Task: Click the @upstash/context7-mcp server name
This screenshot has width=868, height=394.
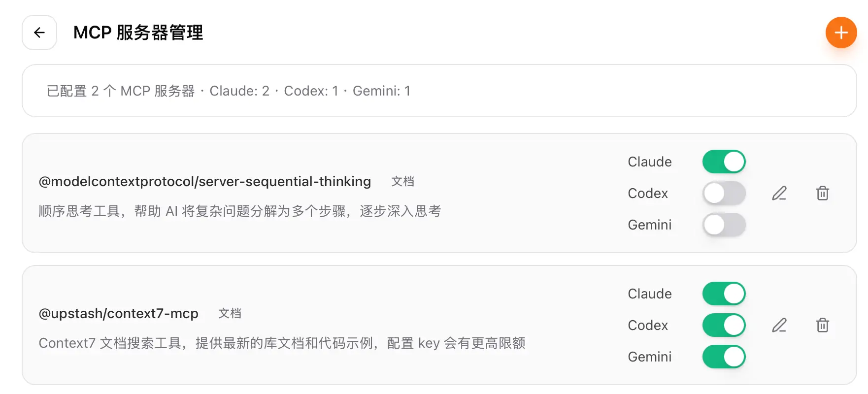Action: [118, 313]
